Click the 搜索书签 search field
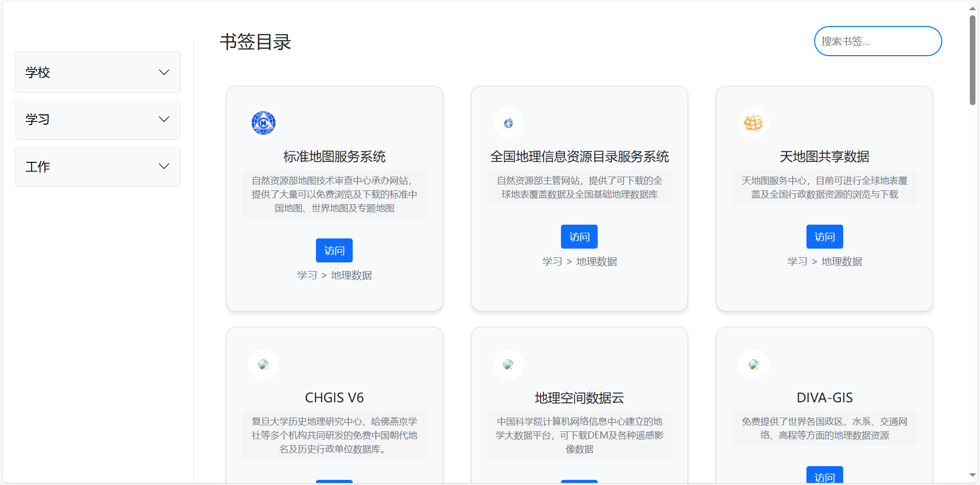This screenshot has width=980, height=485. (877, 41)
